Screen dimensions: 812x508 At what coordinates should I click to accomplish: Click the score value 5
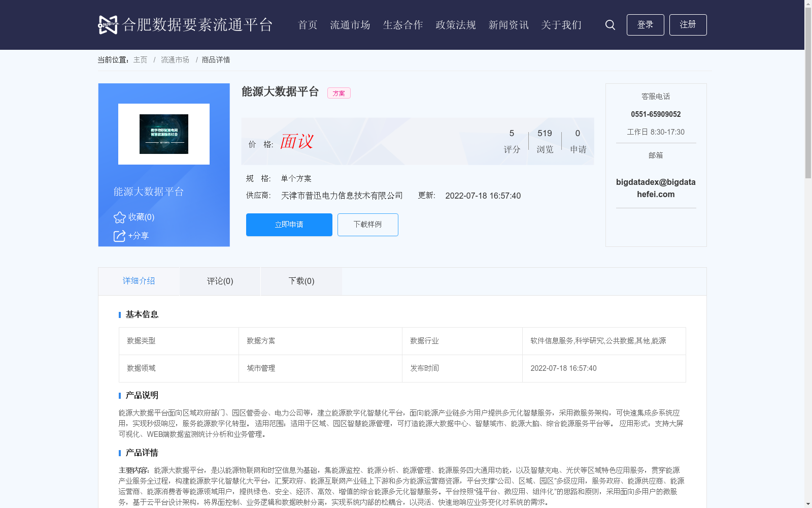click(512, 133)
